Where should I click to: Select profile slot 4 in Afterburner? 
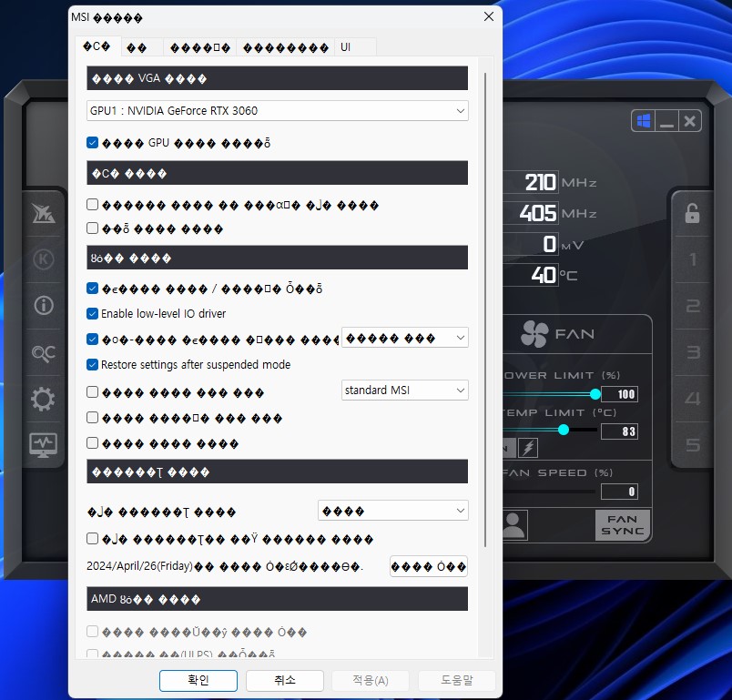pyautogui.click(x=693, y=399)
